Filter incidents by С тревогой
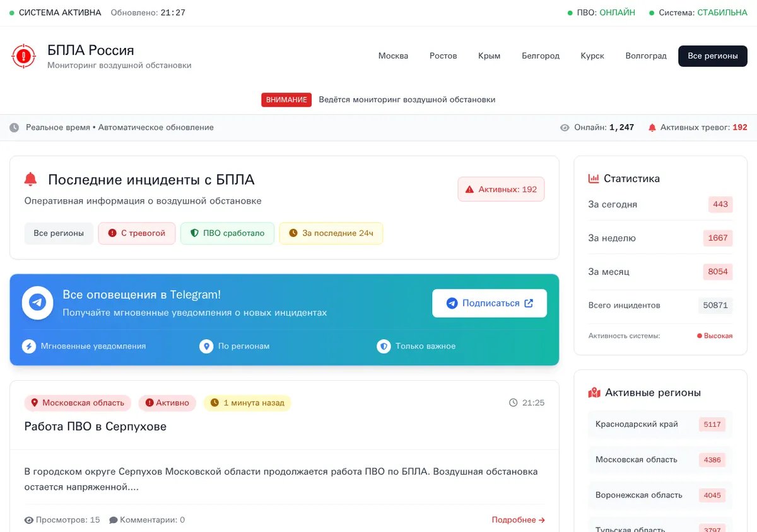Viewport: 757px width, 532px height. click(137, 233)
